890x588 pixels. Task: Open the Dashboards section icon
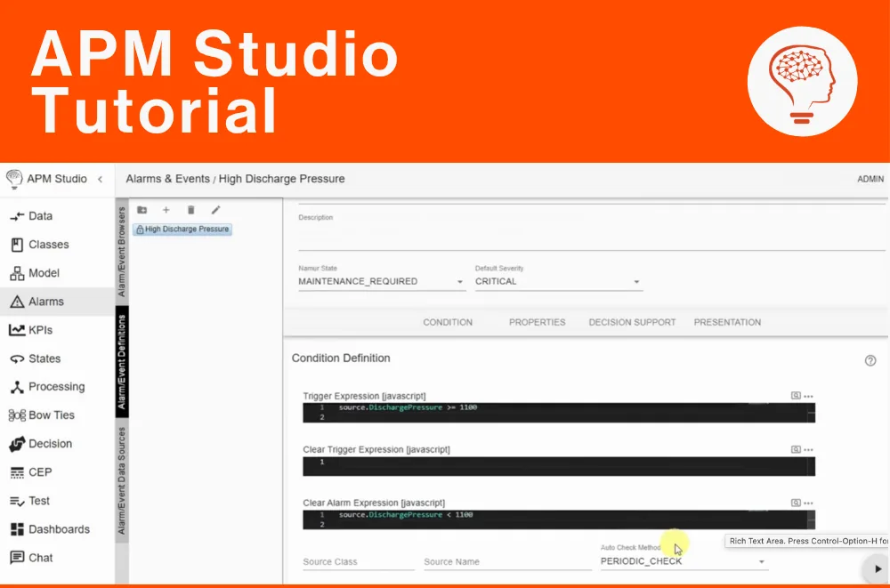(x=17, y=529)
